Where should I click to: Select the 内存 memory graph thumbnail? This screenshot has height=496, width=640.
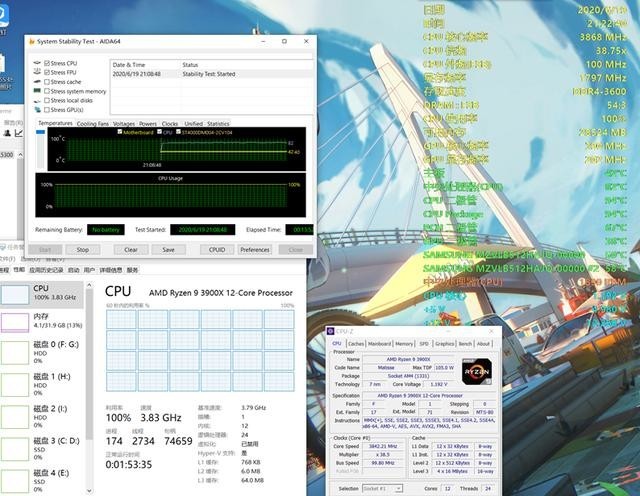16,323
